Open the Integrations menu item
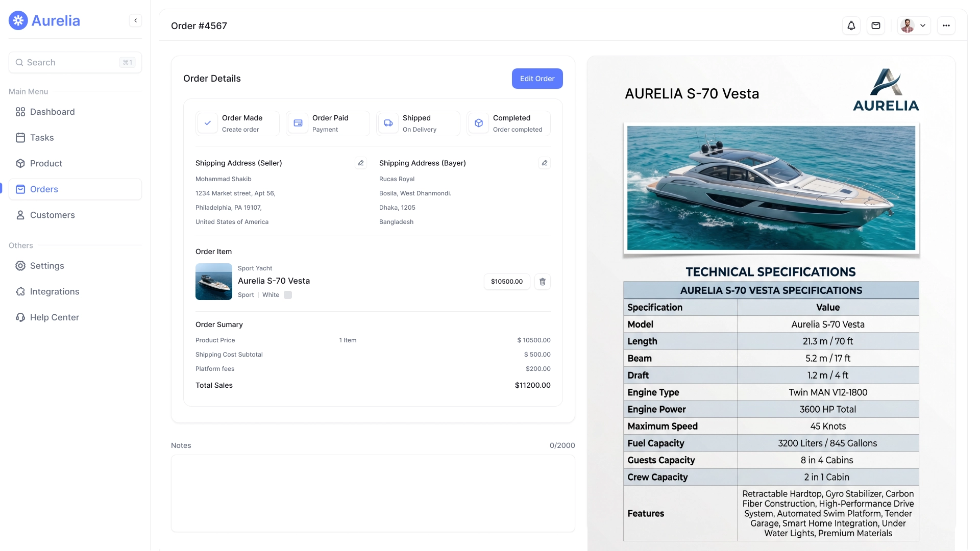Viewport: 980px width, 551px height. point(54,291)
